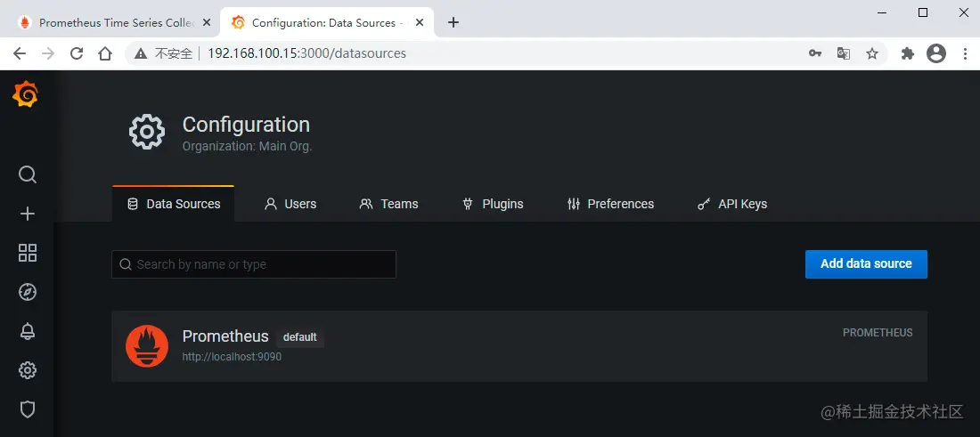
Task: Open the Plugins tab
Action: pyautogui.click(x=493, y=204)
